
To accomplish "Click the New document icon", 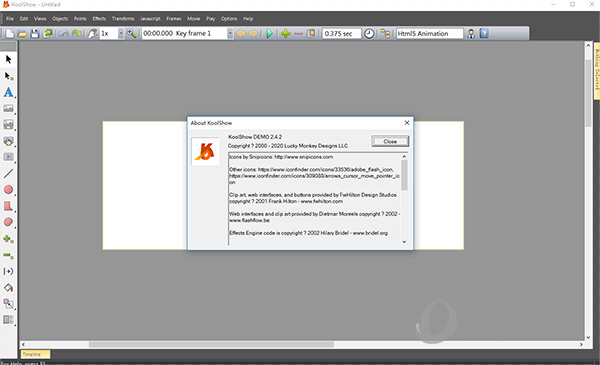I will click(10, 34).
